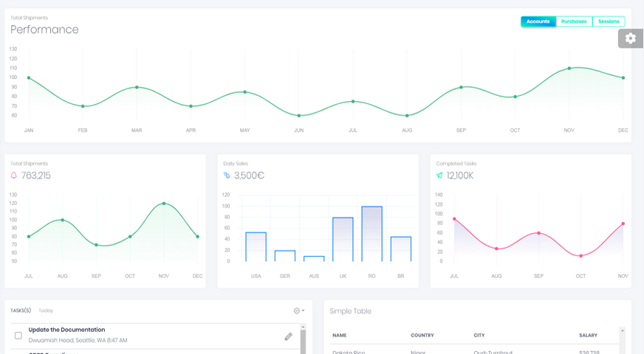Click the Daily Sales icon beside 3,500€
Screen dimensions: 644x354
click(227, 176)
